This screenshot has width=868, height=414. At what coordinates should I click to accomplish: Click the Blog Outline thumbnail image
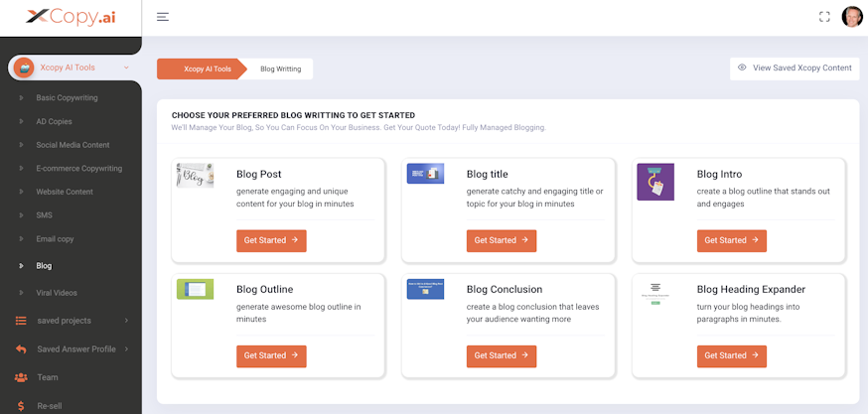pyautogui.click(x=195, y=290)
